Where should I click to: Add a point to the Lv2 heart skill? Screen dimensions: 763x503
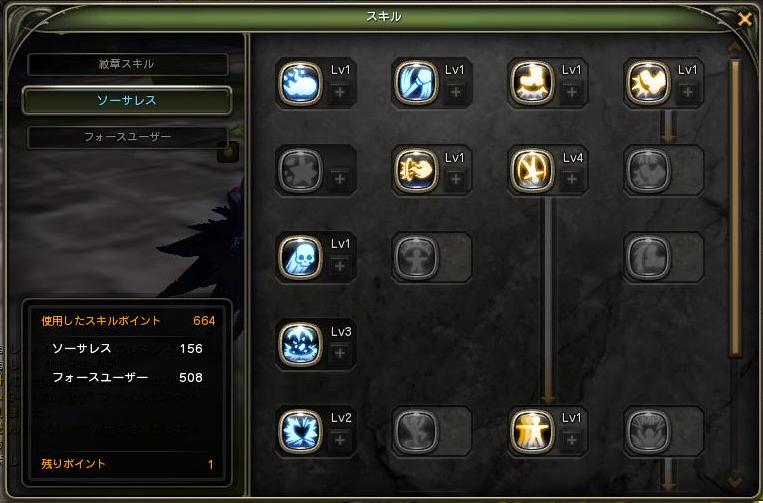click(x=340, y=440)
